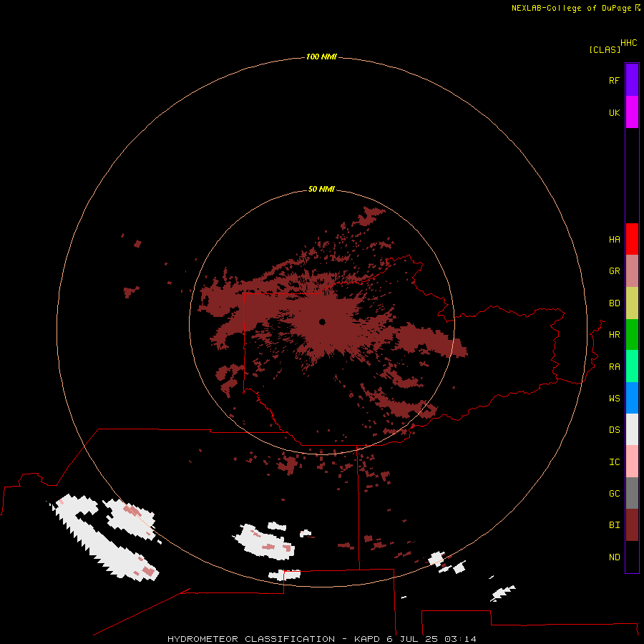This screenshot has width=644, height=644.
Task: Click the RA light green legend swatch
Action: point(632,366)
